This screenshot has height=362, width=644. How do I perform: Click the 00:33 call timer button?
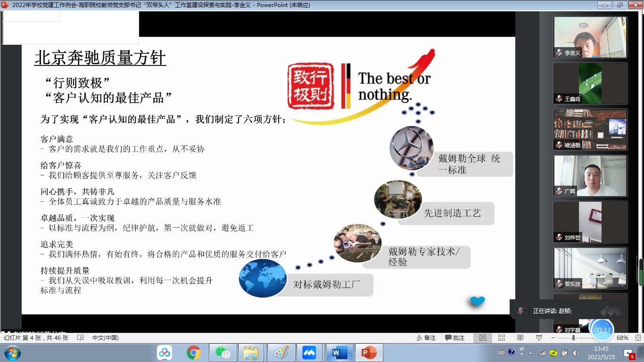pos(603,330)
